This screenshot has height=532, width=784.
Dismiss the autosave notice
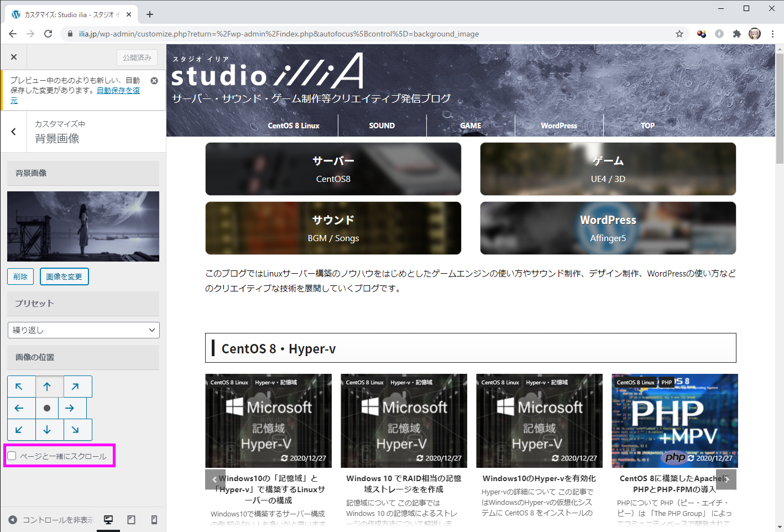click(154, 81)
